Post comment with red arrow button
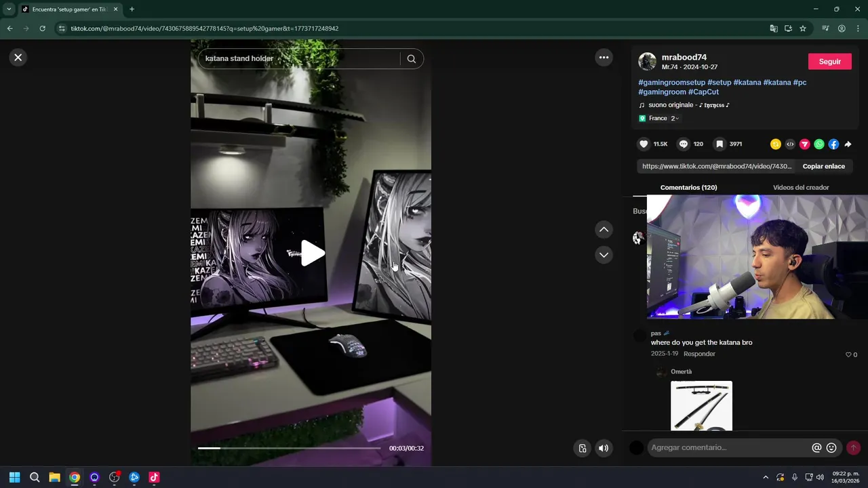The image size is (868, 488). pos(853,448)
